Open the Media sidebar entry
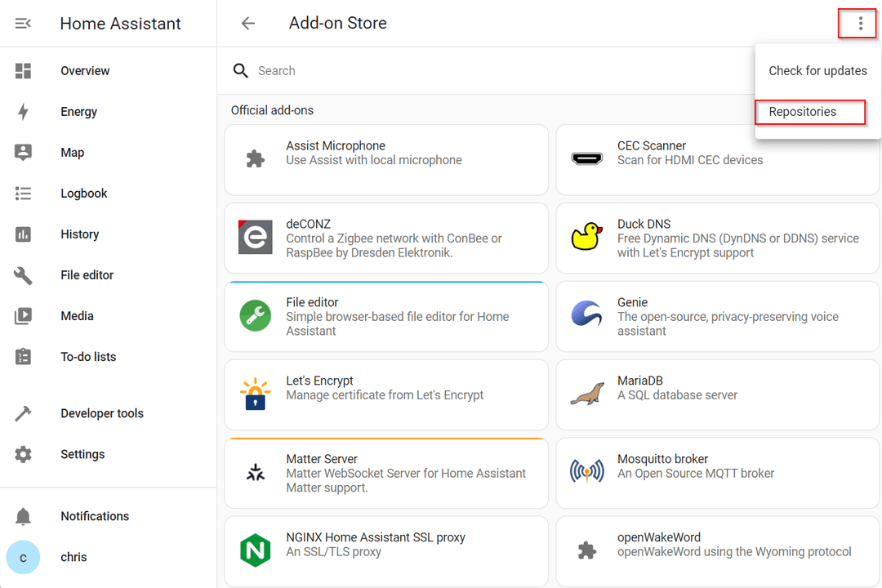Screen dimensions: 882x588 click(108, 316)
